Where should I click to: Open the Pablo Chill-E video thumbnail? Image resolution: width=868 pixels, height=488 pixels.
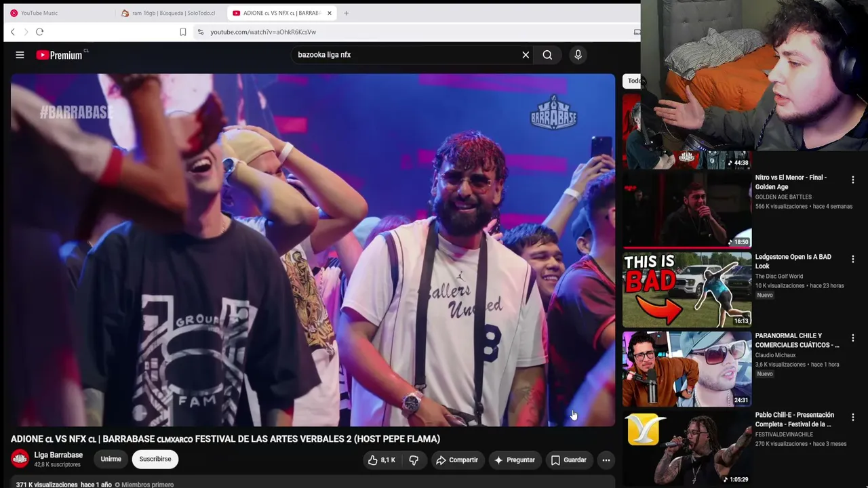pyautogui.click(x=687, y=448)
